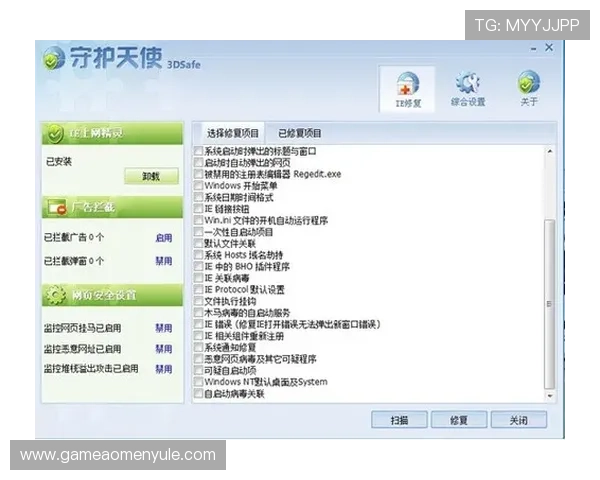Check 自启动病毒关联 item

198,393
